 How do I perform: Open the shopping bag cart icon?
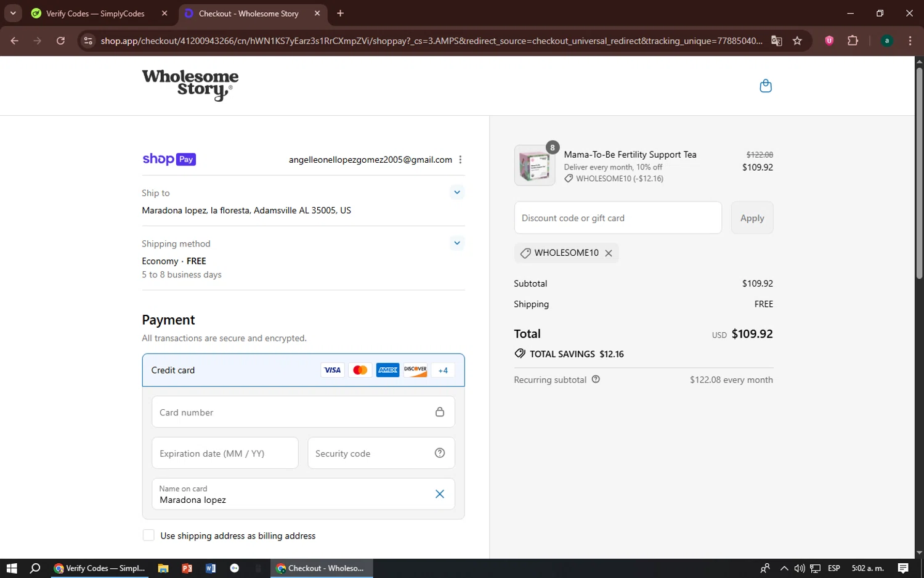766,86
